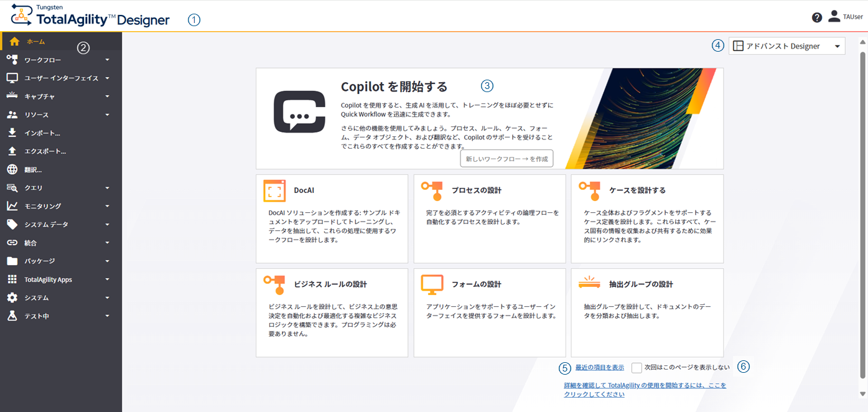868x412 pixels.
Task: Select the インポート download icon
Action: 14,133
